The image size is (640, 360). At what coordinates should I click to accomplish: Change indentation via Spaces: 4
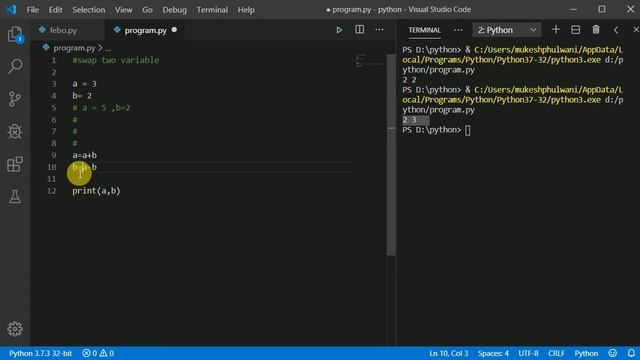click(493, 353)
